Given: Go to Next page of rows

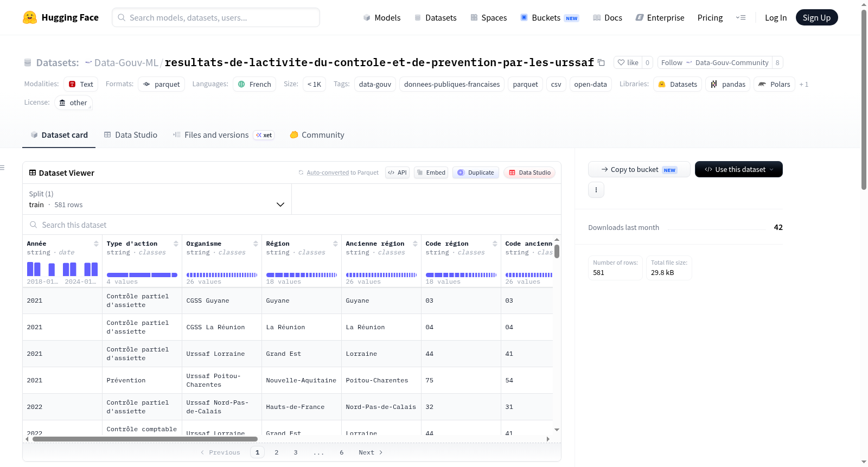Looking at the screenshot, I should [x=371, y=452].
